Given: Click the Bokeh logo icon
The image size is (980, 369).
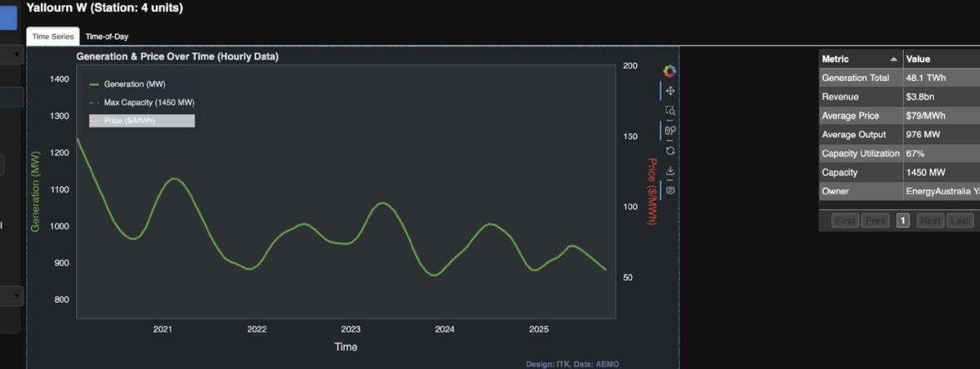Looking at the screenshot, I should (x=670, y=72).
